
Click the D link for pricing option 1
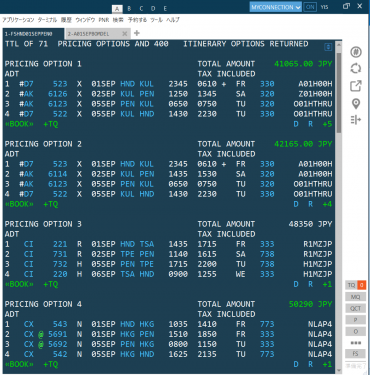(x=296, y=124)
